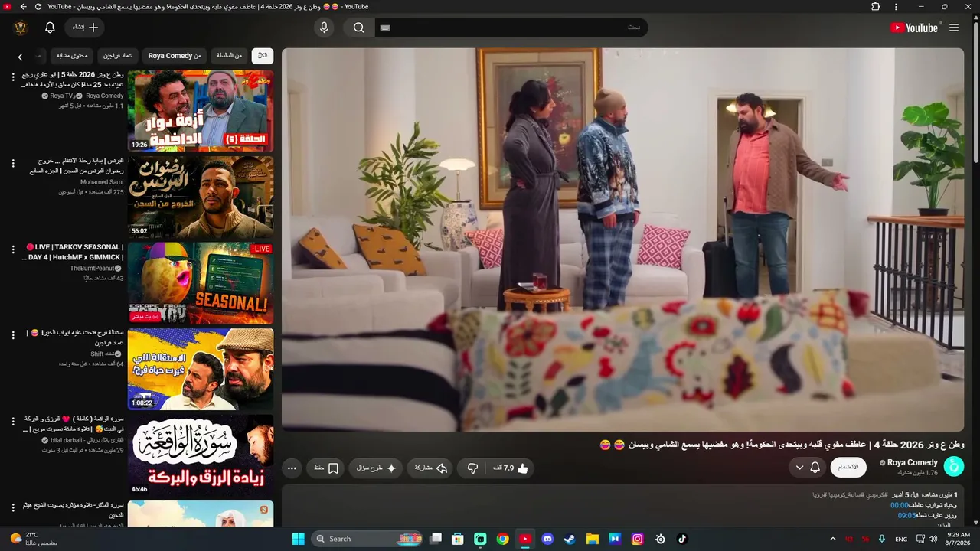Open File Explorer from the taskbar
This screenshot has height=551, width=980.
[x=592, y=539]
